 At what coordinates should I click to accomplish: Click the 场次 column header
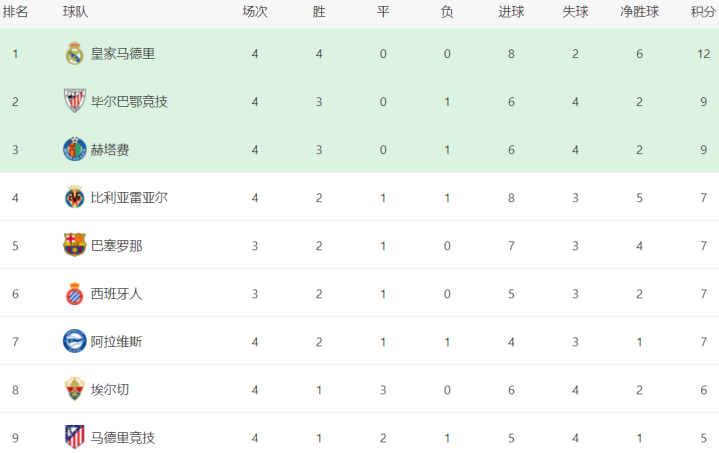tap(255, 12)
